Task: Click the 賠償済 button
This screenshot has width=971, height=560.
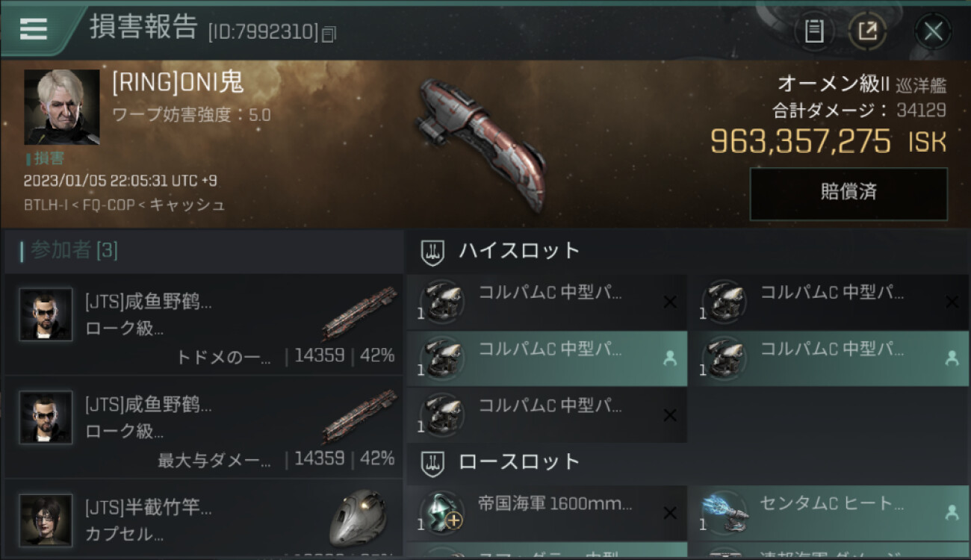Action: tap(849, 193)
